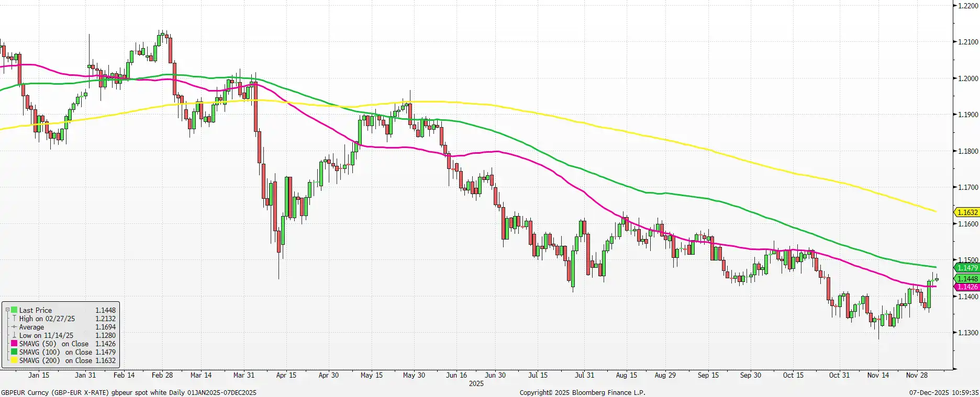The width and height of the screenshot is (980, 397).
Task: Click the 'Nov 14' date axis label
Action: (878, 375)
